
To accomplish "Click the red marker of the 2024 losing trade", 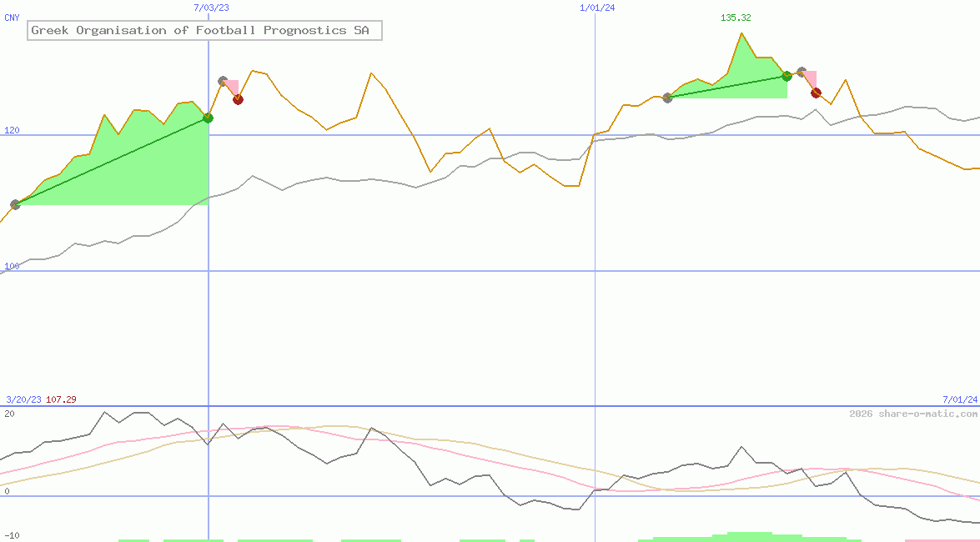I will click(816, 93).
